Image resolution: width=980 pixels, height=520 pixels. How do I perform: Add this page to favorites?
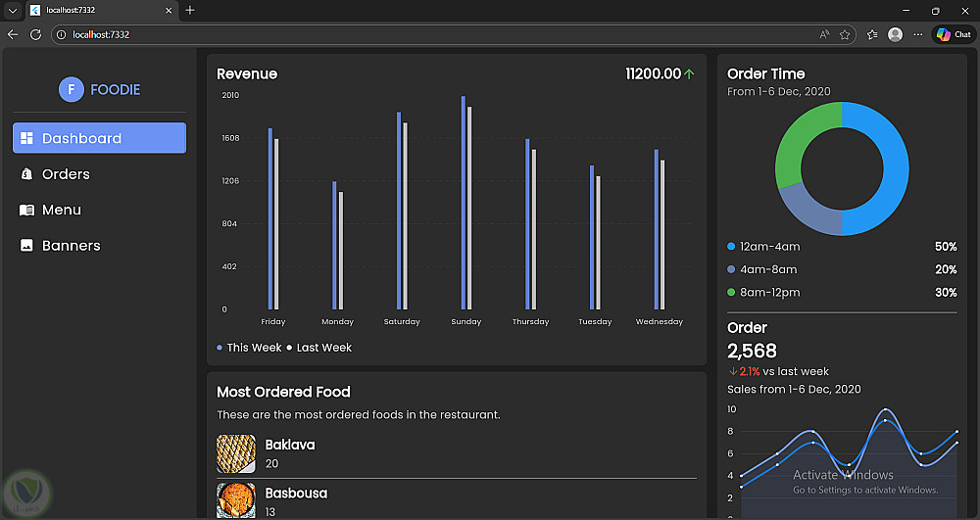coord(845,34)
